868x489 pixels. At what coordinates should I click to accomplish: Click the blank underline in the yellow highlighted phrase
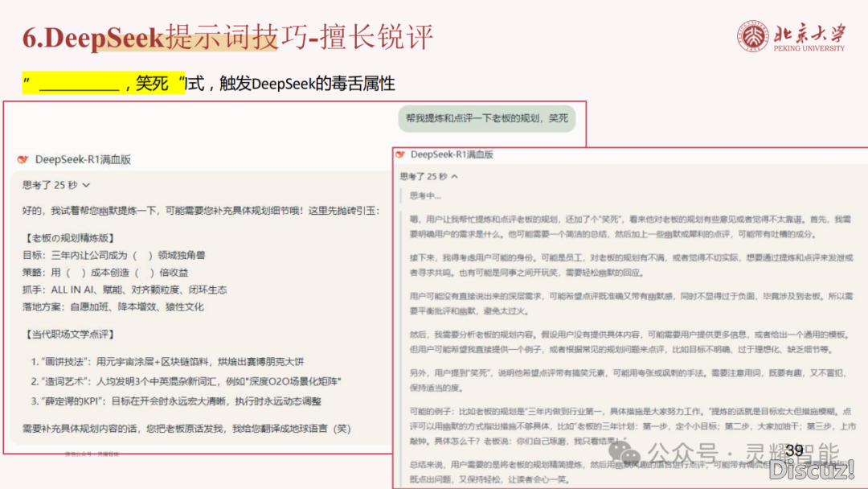[x=79, y=88]
